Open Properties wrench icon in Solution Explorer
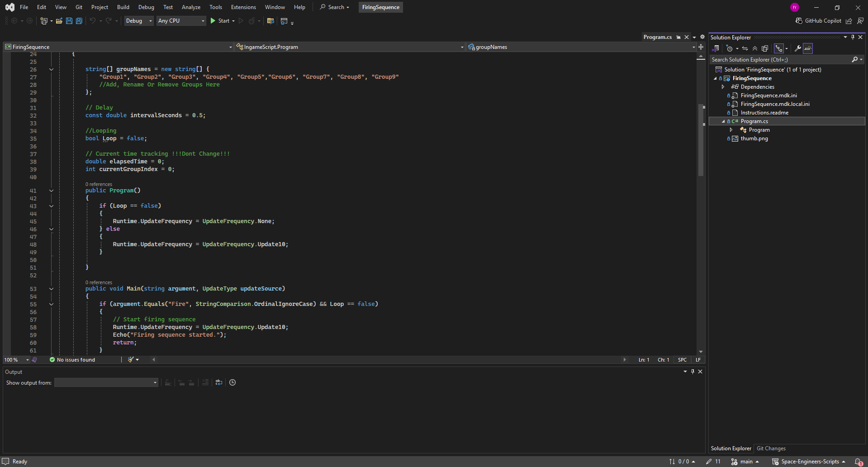The width and height of the screenshot is (868, 467). tap(798, 48)
